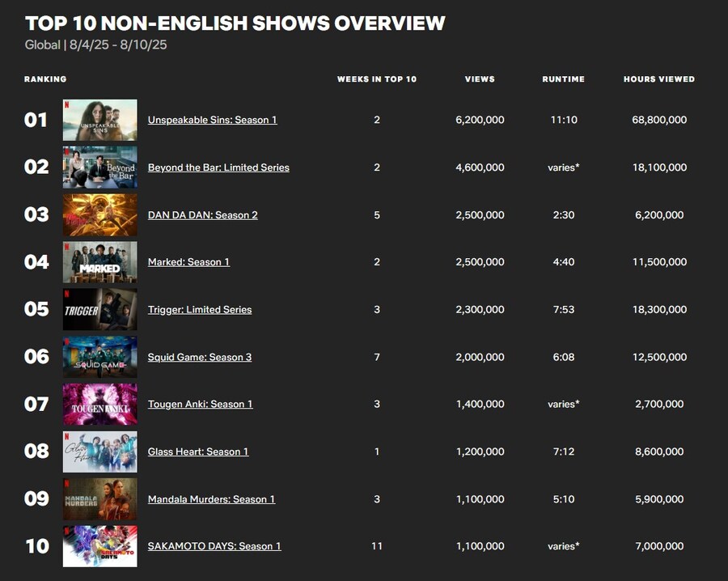
Task: Click the 7 weeks value for Squid Game
Action: click(377, 357)
